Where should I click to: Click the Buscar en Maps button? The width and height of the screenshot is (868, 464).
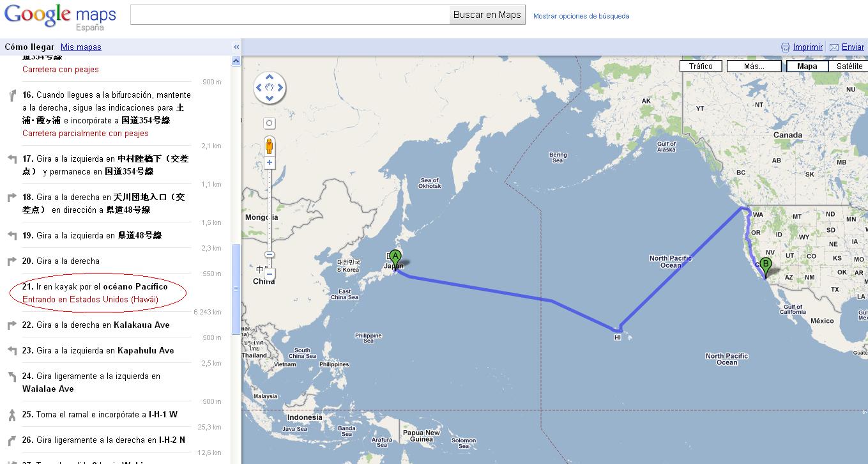(487, 15)
